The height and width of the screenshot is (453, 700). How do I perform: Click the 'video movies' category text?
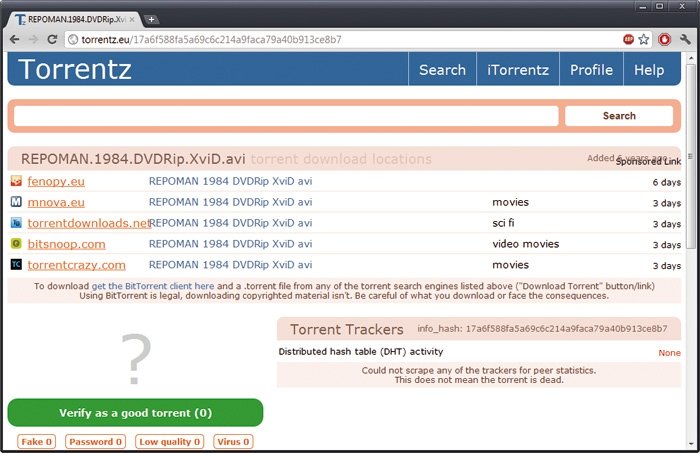525,244
